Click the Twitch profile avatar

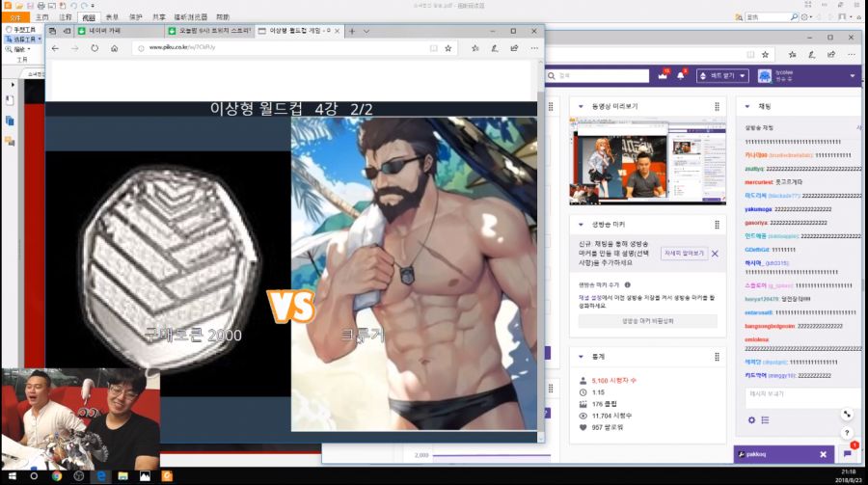[x=765, y=76]
